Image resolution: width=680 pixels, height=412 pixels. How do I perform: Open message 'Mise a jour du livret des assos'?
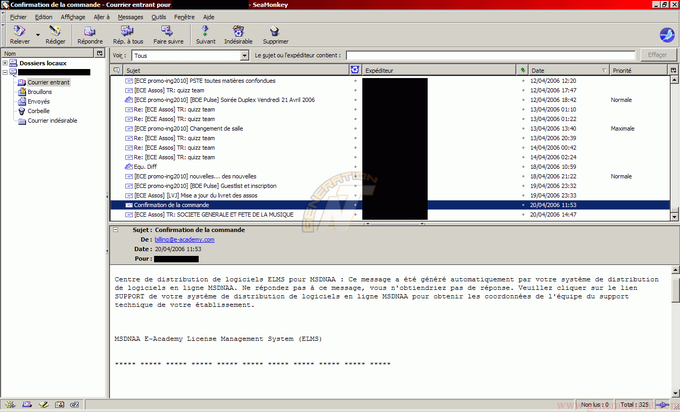click(196, 195)
